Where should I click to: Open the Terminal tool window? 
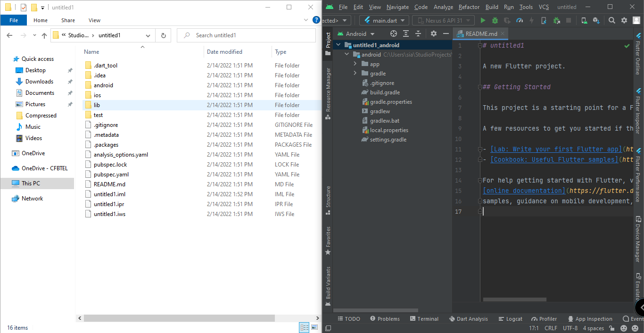click(x=424, y=319)
